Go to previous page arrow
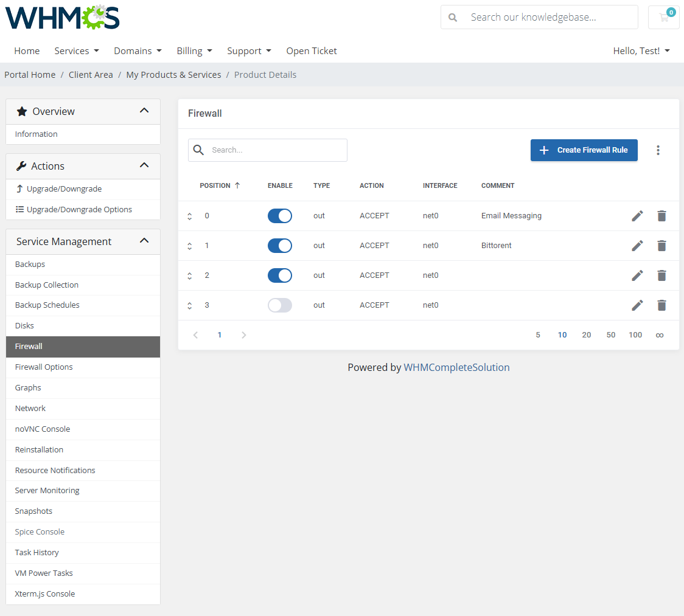The height and width of the screenshot is (616, 684). coord(195,335)
